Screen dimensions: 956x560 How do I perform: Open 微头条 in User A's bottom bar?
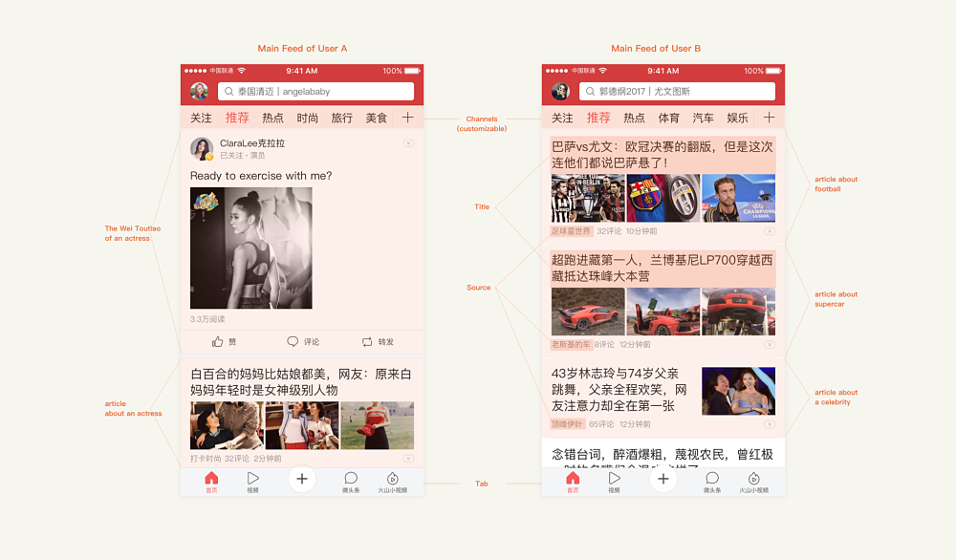351,482
